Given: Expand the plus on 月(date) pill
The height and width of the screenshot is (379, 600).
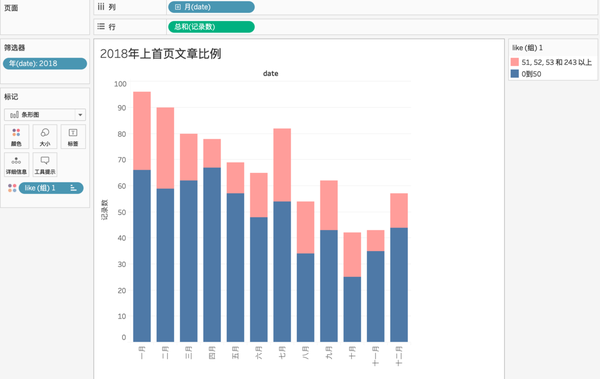Looking at the screenshot, I should click(178, 7).
